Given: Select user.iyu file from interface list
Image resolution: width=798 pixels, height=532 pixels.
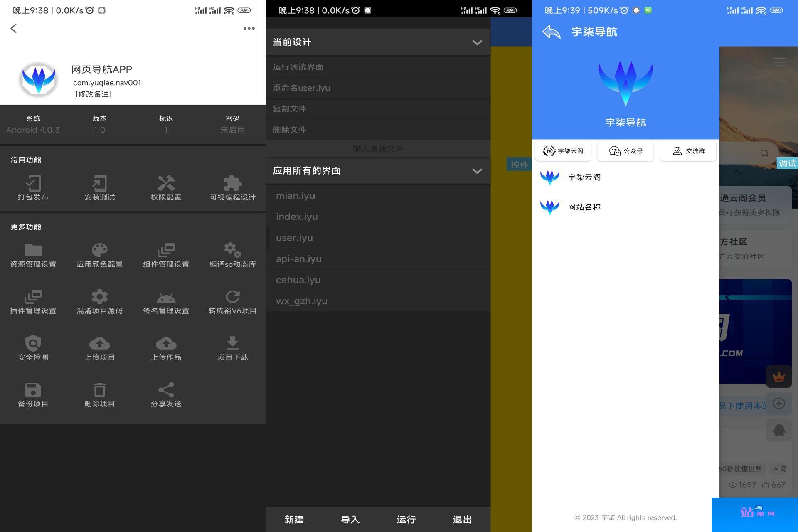Looking at the screenshot, I should (294, 237).
